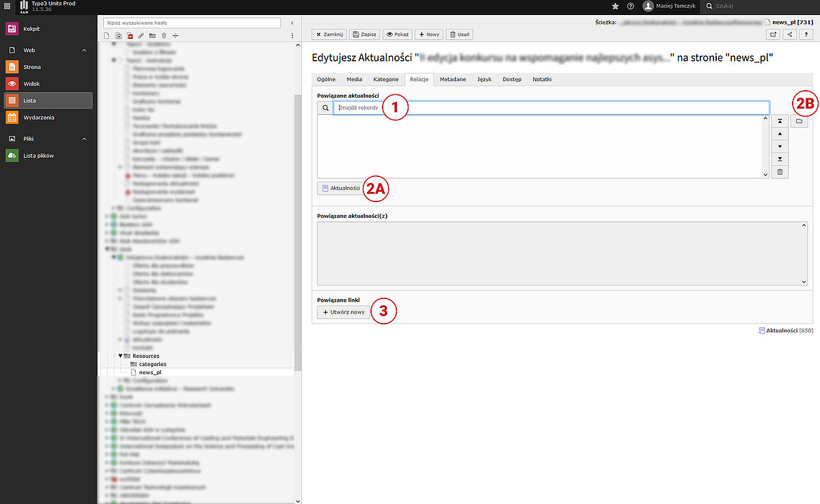Screen dimensions: 820x504
Task: Select news_pl in the page tree
Action: coord(150,373)
